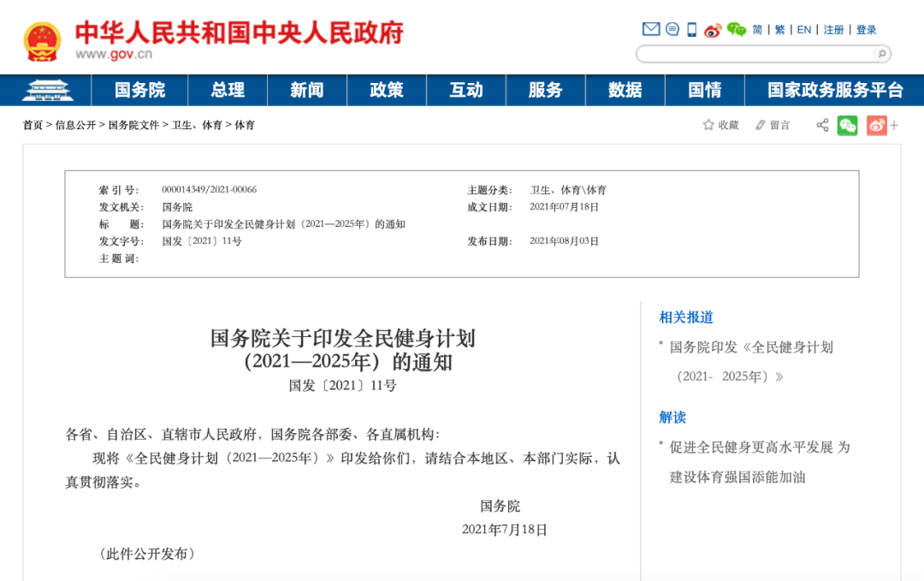Viewport: 924px width, 581px height.
Task: Switch language to EN
Action: point(803,30)
